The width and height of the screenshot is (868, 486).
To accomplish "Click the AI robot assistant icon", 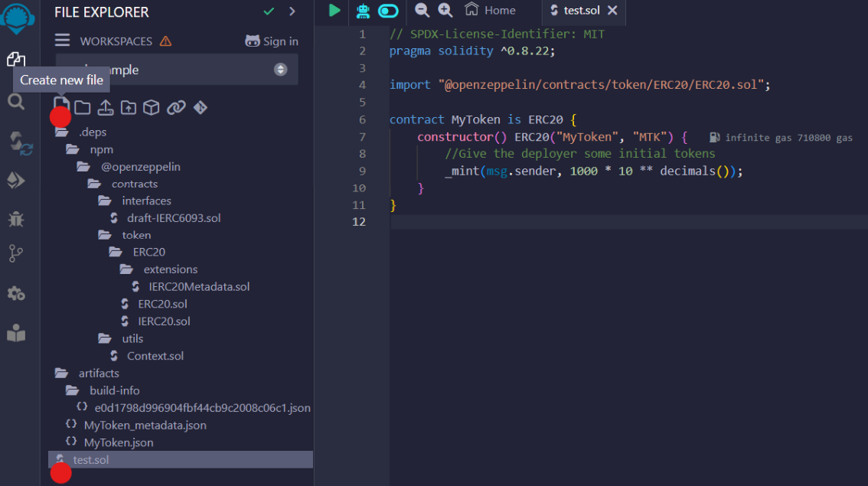I will pos(363,11).
